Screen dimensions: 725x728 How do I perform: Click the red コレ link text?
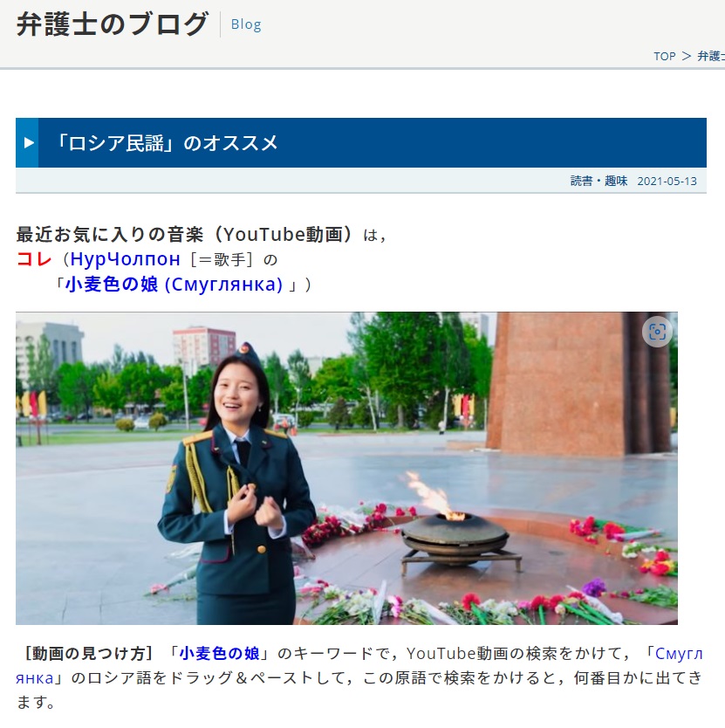(x=34, y=259)
